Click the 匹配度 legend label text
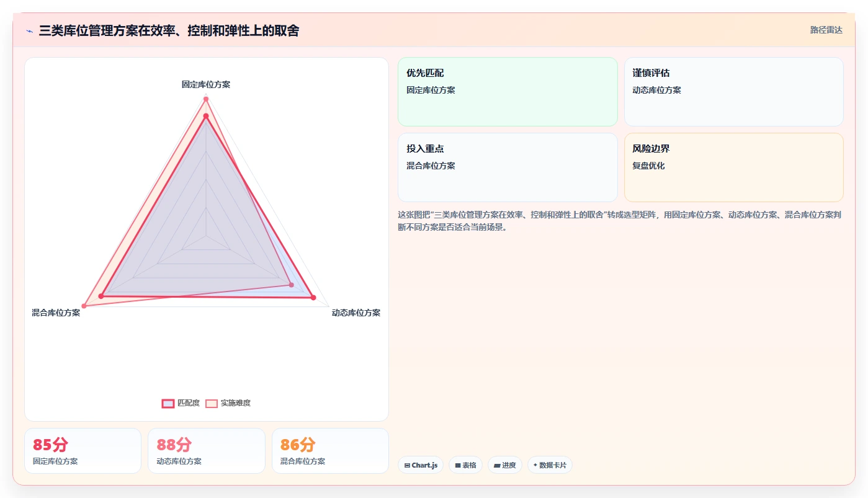This screenshot has height=498, width=868. pyautogui.click(x=189, y=403)
